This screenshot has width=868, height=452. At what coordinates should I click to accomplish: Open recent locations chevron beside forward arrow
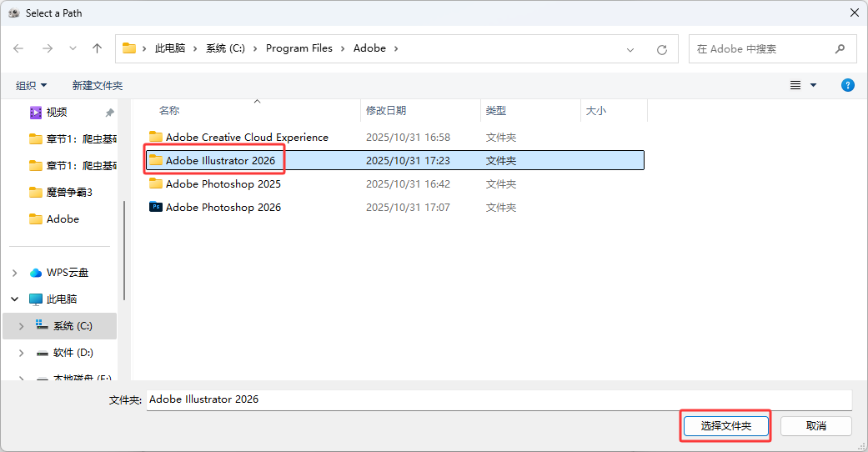pyautogui.click(x=73, y=48)
